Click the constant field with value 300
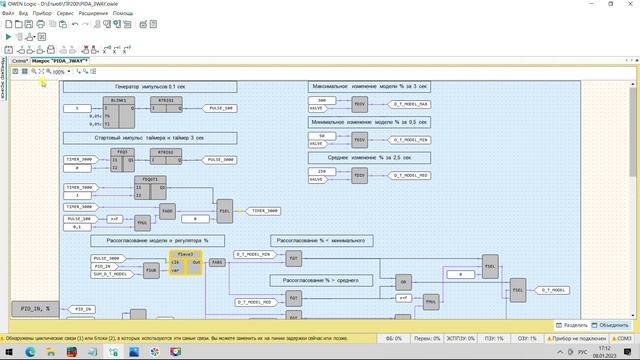640x360 pixels. [x=322, y=100]
